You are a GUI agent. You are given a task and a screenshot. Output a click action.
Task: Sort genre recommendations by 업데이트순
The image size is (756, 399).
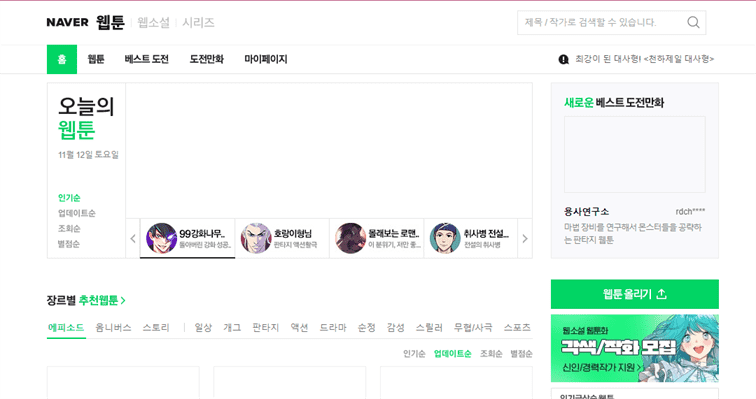pos(452,354)
